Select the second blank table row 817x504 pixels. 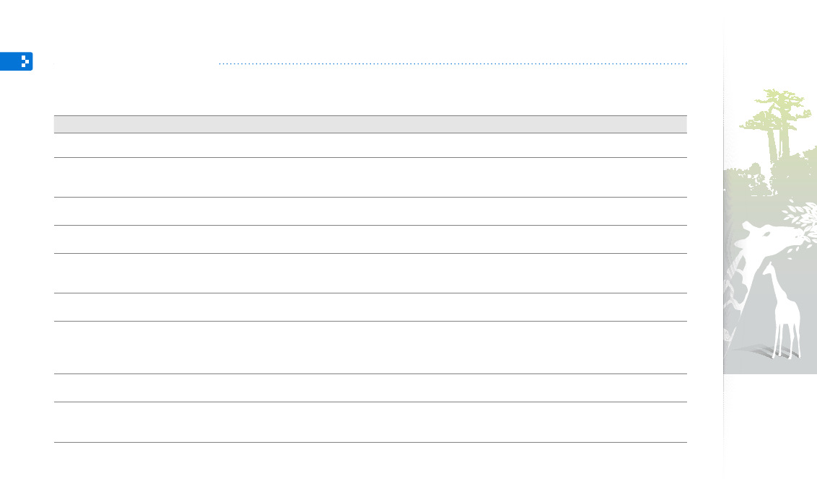point(370,177)
